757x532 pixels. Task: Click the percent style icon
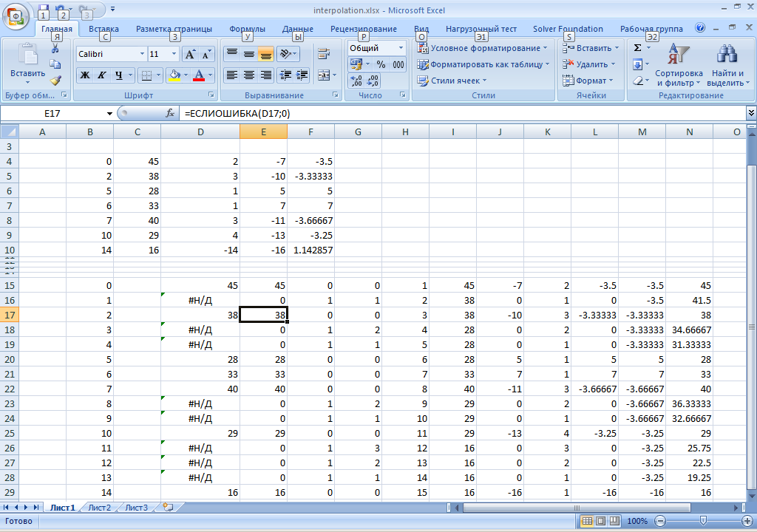[x=381, y=64]
